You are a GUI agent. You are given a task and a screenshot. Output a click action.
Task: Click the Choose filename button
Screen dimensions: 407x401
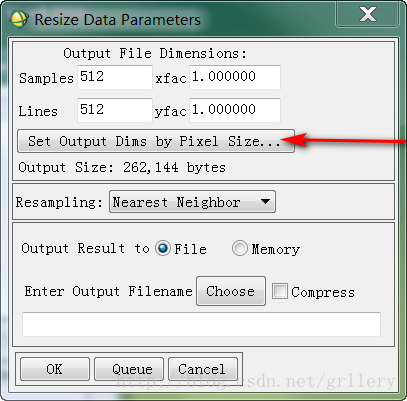pos(231,291)
